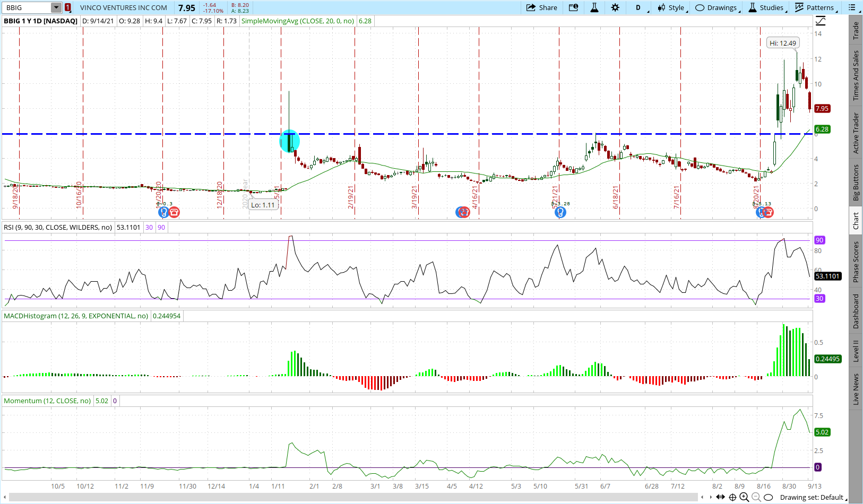Click the red phone icon near 8/20/21

768,212
